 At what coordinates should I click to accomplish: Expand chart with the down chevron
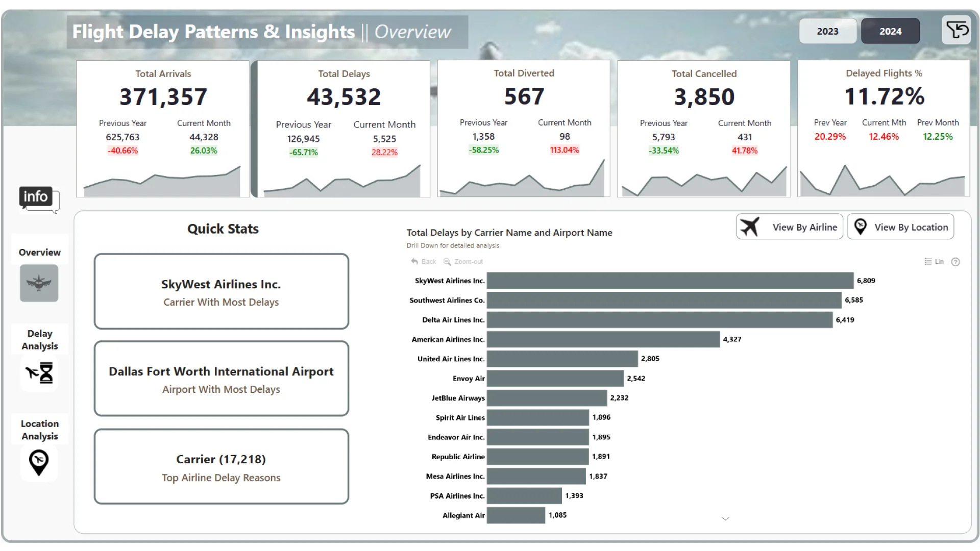click(x=725, y=518)
